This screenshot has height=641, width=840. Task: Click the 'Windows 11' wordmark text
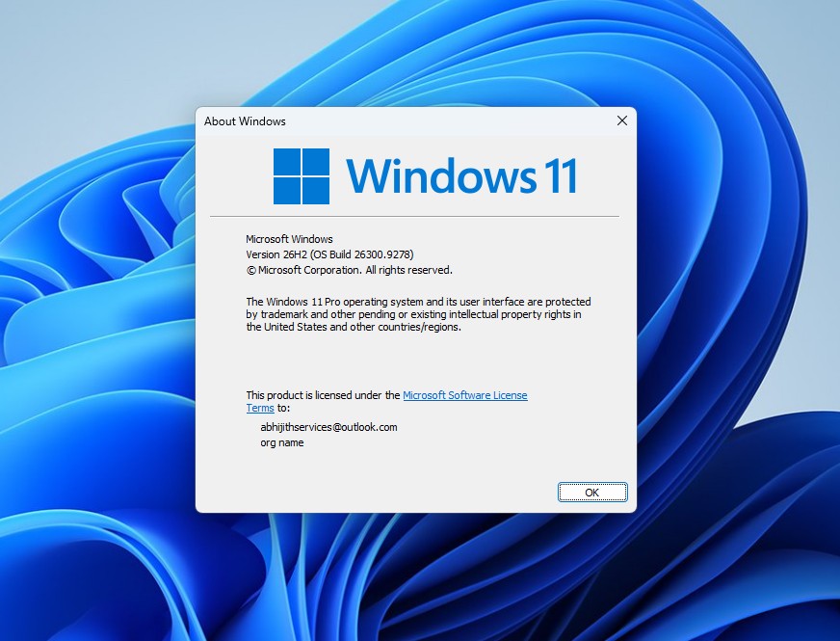point(462,175)
